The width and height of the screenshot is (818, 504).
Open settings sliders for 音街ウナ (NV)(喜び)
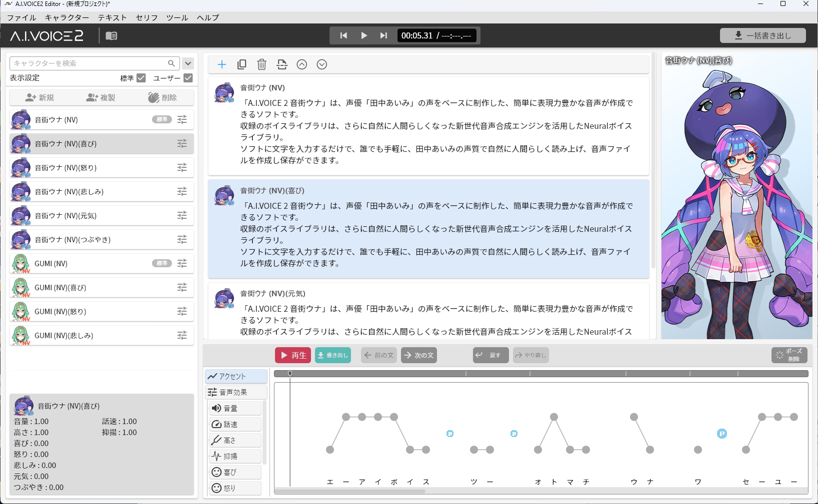point(182,143)
